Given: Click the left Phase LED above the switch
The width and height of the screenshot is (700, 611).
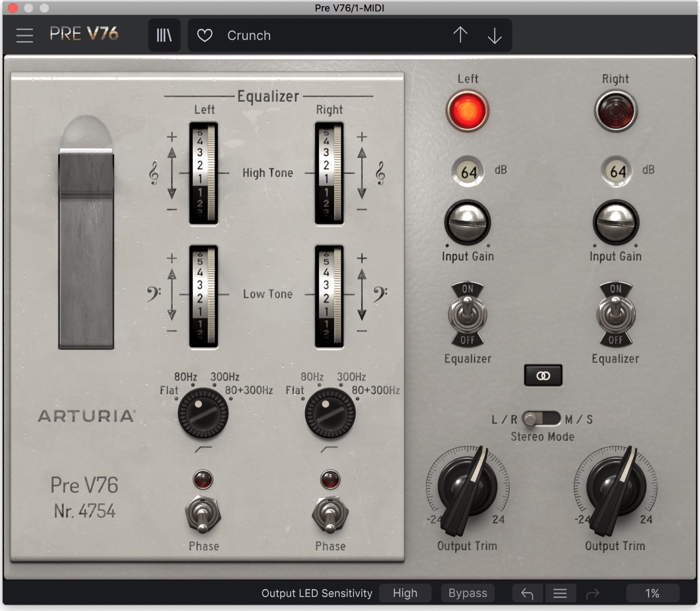Looking at the screenshot, I should [x=203, y=479].
